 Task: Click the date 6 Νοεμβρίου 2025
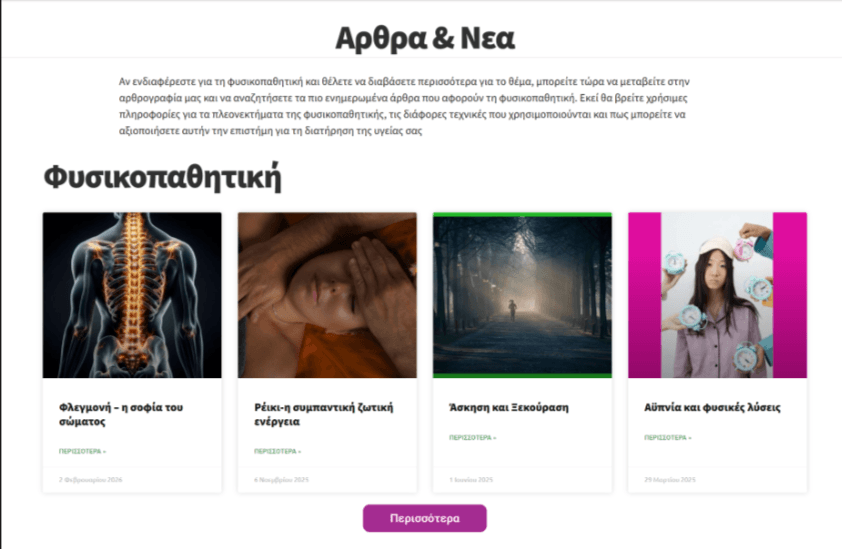click(281, 480)
